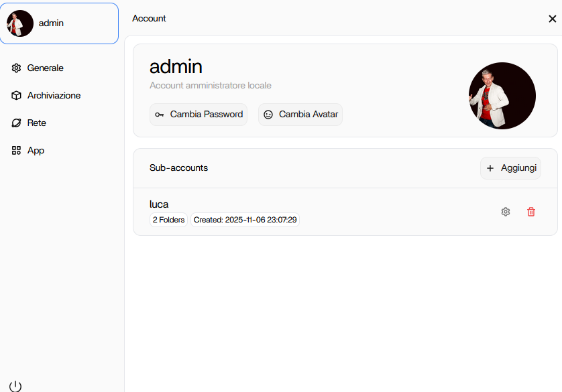Click the smiley face avatar icon

[x=268, y=115]
